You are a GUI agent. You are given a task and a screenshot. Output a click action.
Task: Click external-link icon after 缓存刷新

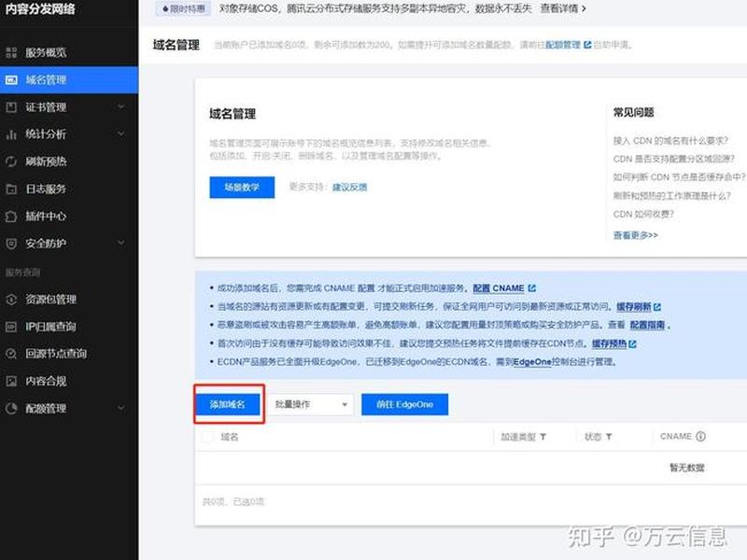pyautogui.click(x=657, y=307)
